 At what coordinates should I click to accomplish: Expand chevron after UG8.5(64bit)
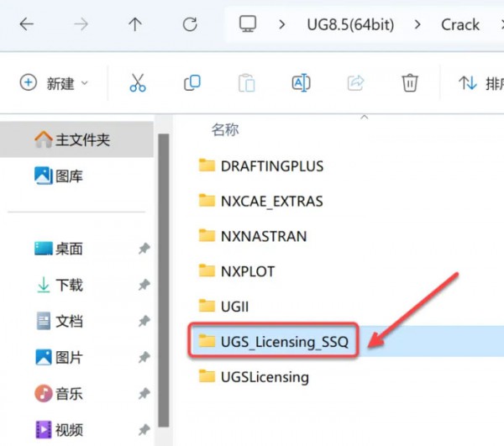[417, 24]
